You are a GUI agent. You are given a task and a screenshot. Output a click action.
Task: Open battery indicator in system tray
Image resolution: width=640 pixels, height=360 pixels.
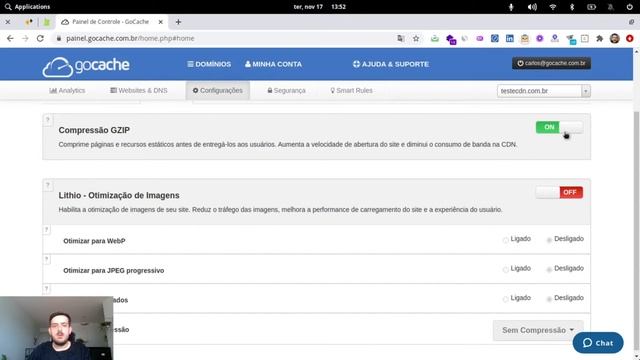pyautogui.click(x=591, y=7)
